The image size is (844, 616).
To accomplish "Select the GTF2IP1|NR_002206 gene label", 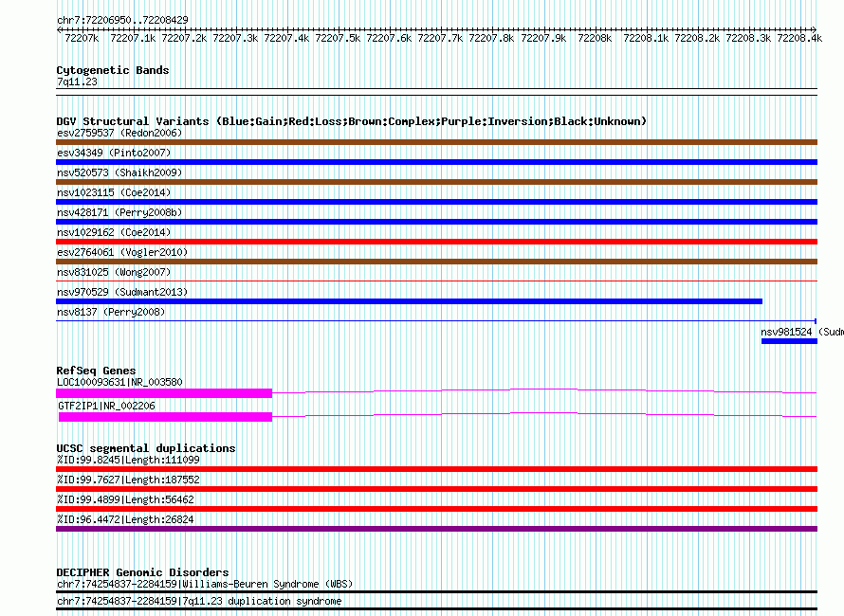I will (x=106, y=406).
